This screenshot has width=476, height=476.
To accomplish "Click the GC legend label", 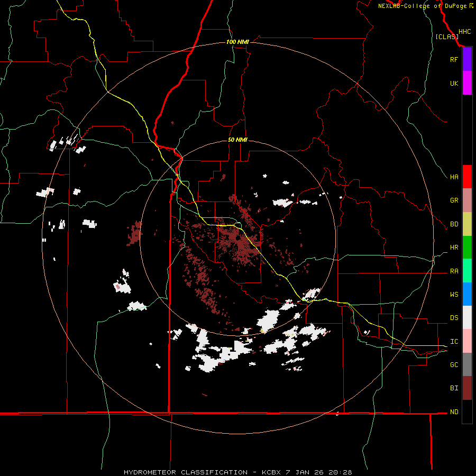I will coord(454,365).
